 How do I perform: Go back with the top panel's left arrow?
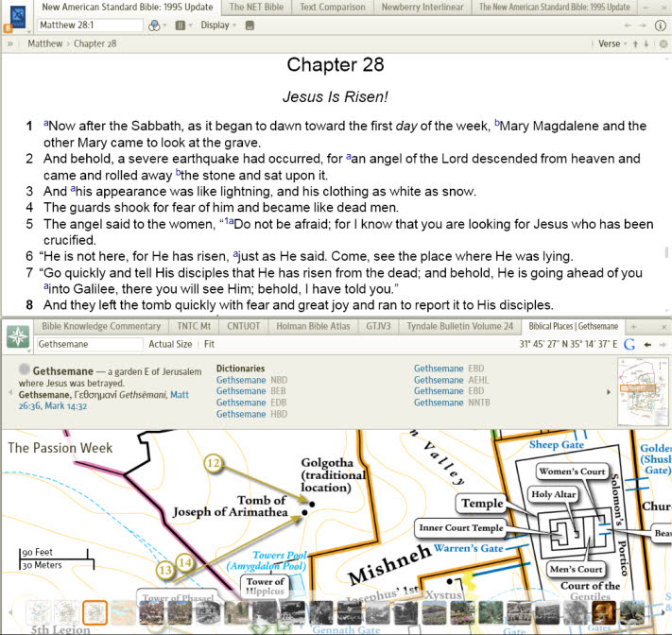pos(628,26)
